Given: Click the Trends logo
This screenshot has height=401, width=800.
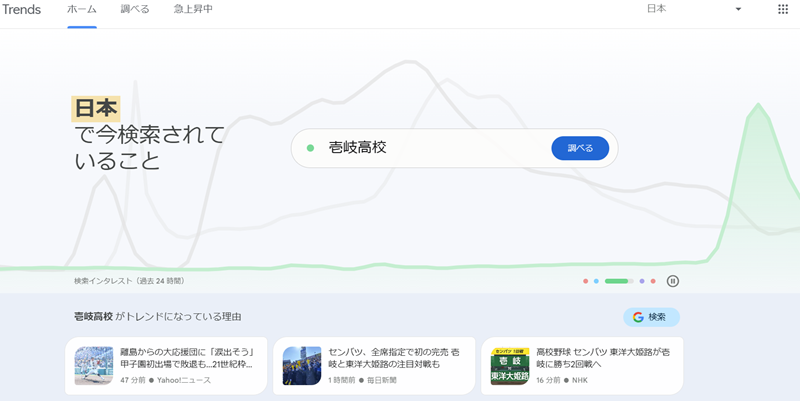Looking at the screenshot, I should click(21, 9).
